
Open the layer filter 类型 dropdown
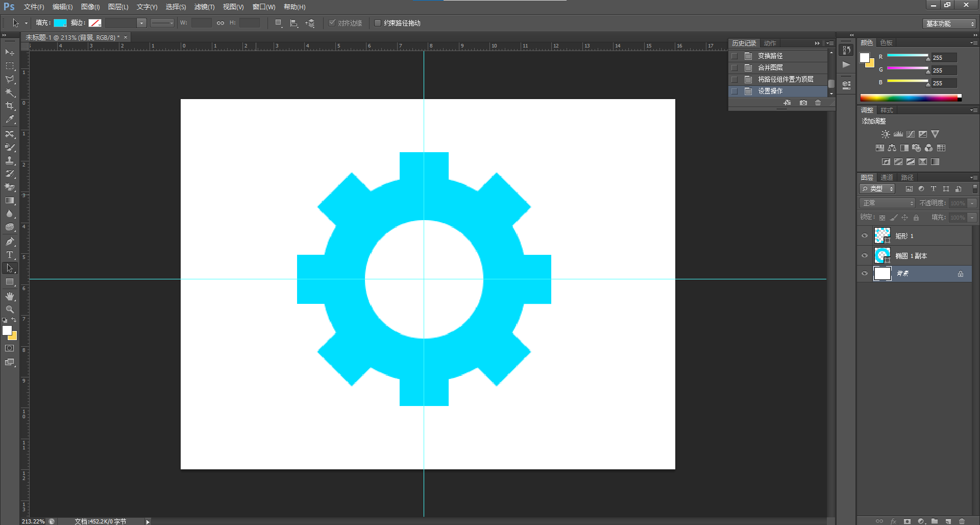(877, 188)
